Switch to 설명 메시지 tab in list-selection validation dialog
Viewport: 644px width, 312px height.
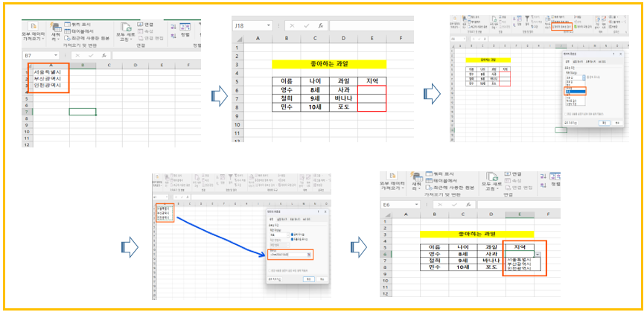point(578,62)
